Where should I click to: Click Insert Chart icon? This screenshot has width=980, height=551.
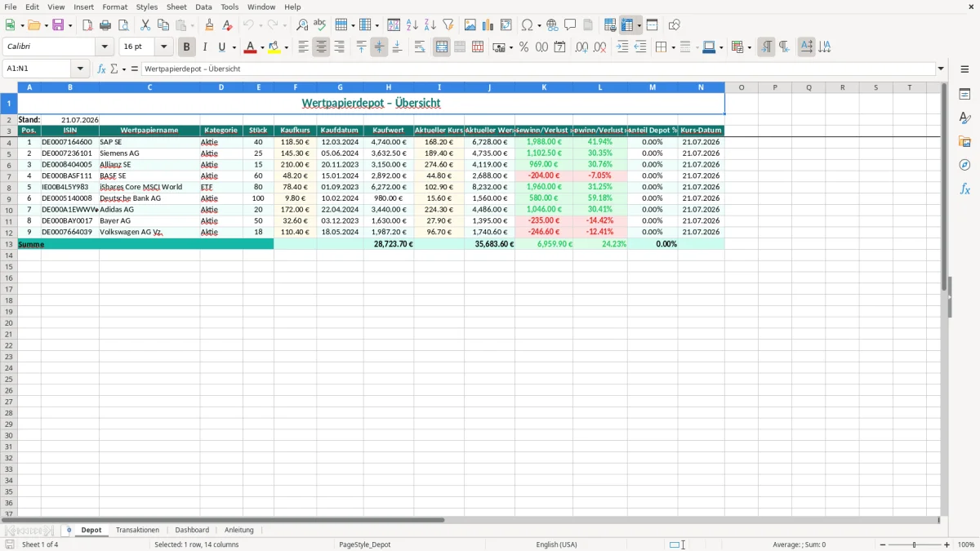(488, 25)
